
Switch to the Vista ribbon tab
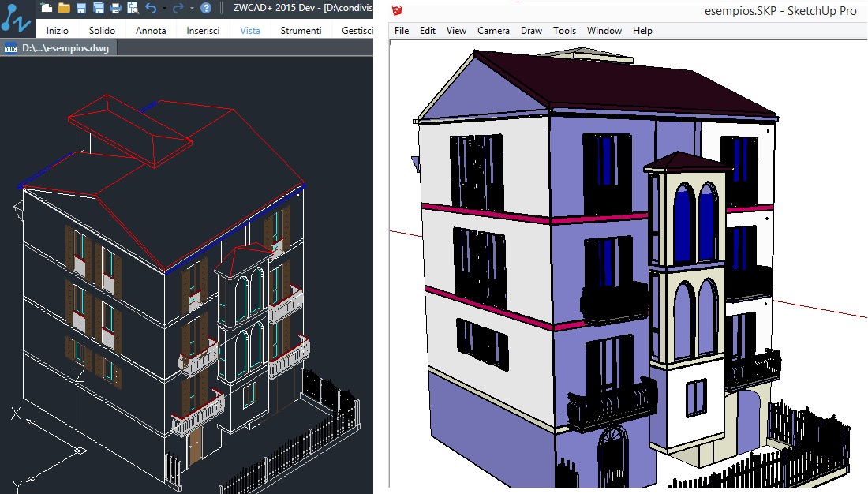pos(250,31)
